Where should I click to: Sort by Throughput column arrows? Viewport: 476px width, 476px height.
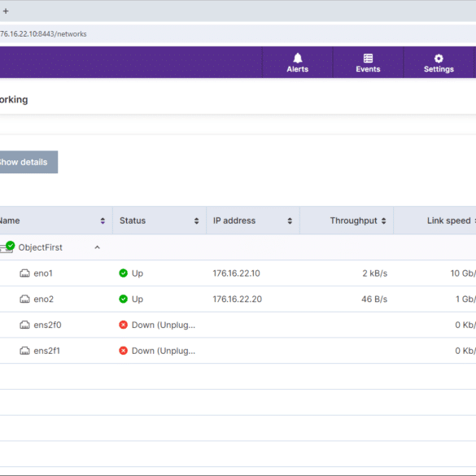pyautogui.click(x=384, y=221)
